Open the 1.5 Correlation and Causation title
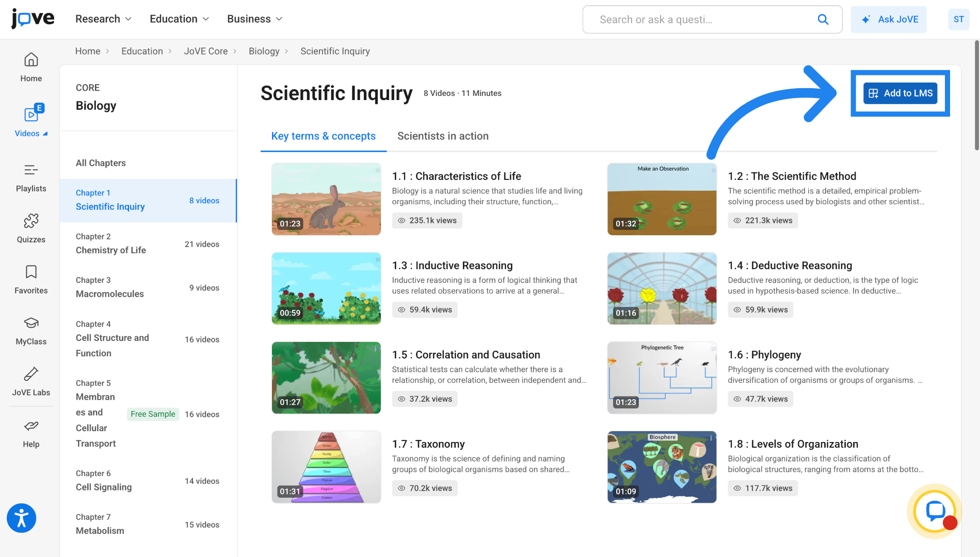Viewport: 980px width, 557px height. click(x=466, y=355)
